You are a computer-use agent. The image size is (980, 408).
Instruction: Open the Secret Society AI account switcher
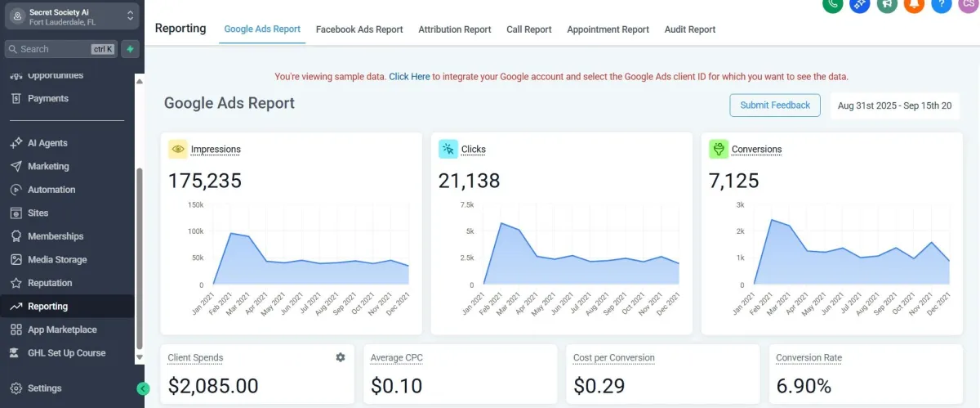pyautogui.click(x=70, y=16)
